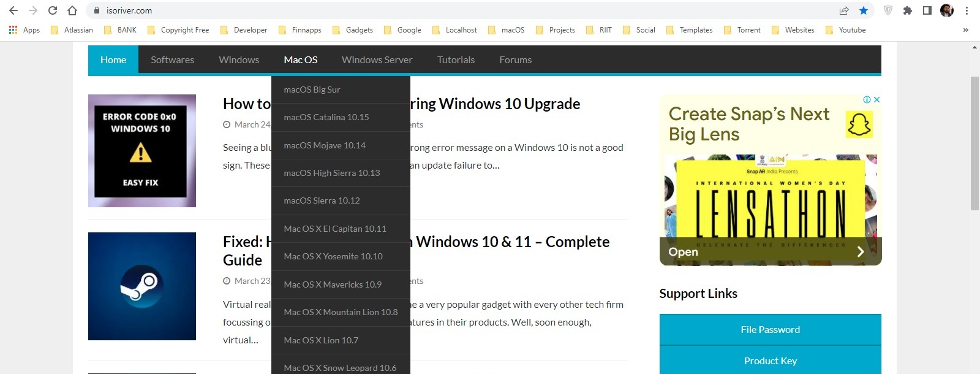This screenshot has width=980, height=374.
Task: Open the Torrent bookmark folder
Action: point(742,29)
